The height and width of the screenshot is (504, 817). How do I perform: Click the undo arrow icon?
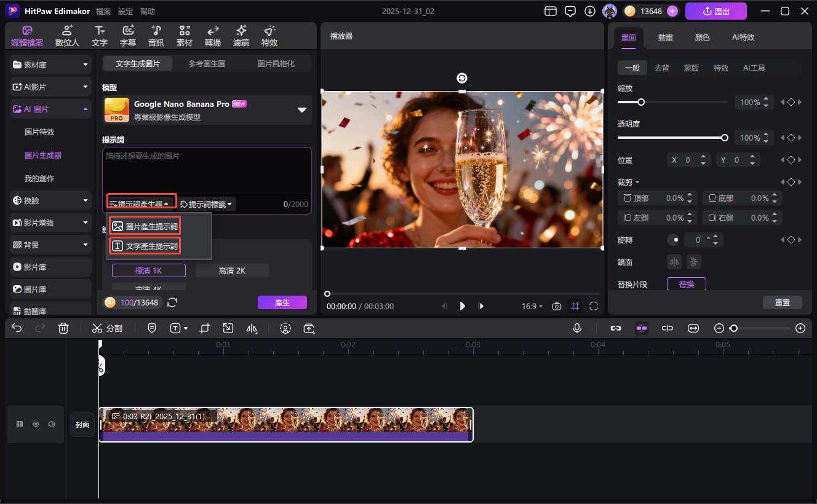point(17,328)
